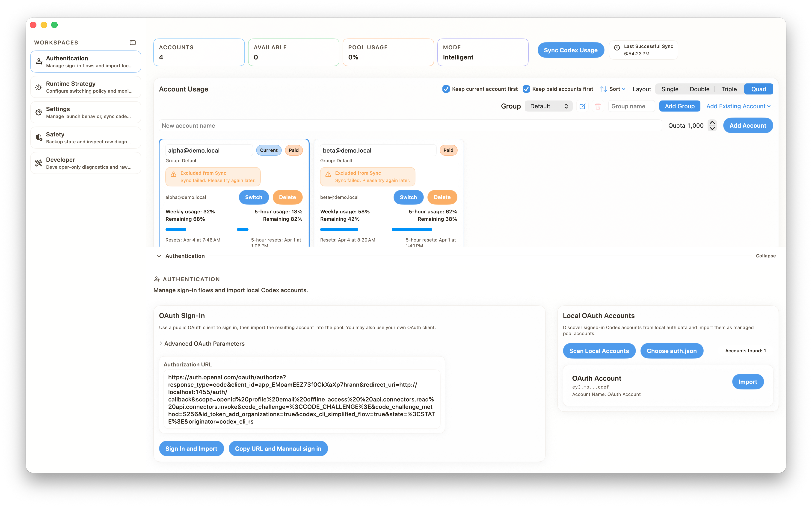Click the POOL USAGE card
812x507 pixels.
[x=388, y=52]
